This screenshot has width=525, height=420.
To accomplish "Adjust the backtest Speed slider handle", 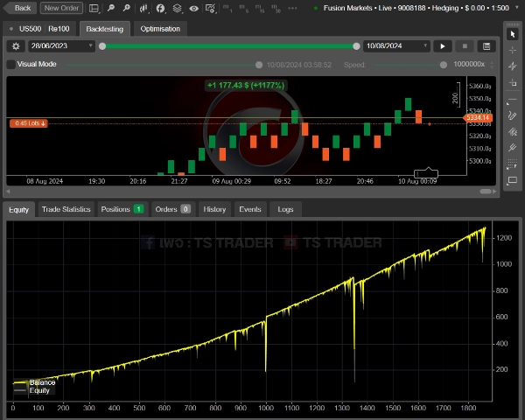I will pos(444,65).
